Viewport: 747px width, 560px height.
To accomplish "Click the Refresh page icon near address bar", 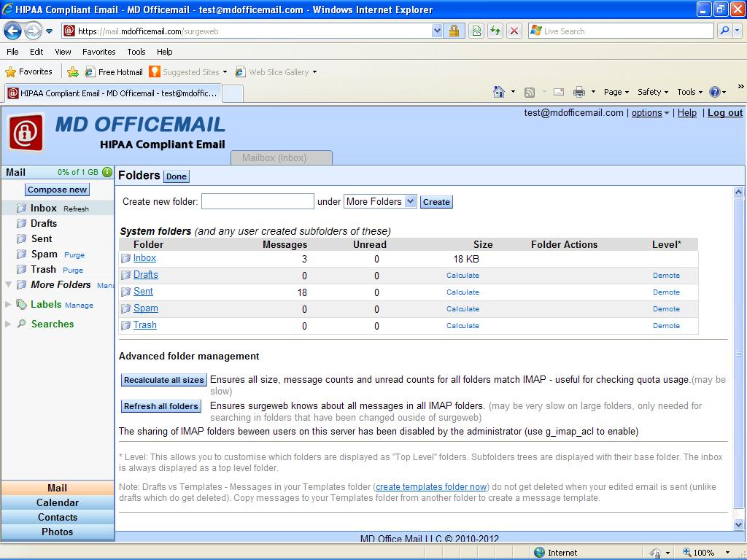I will point(495,31).
